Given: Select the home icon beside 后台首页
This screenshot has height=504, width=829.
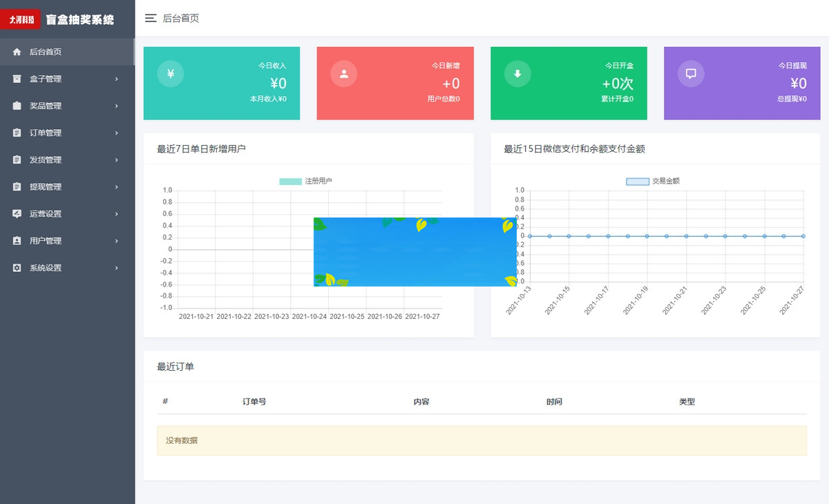Looking at the screenshot, I should coord(15,51).
